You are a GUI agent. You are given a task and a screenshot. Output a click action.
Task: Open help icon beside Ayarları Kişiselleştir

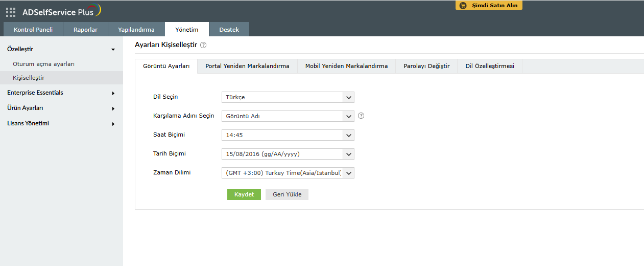point(203,45)
